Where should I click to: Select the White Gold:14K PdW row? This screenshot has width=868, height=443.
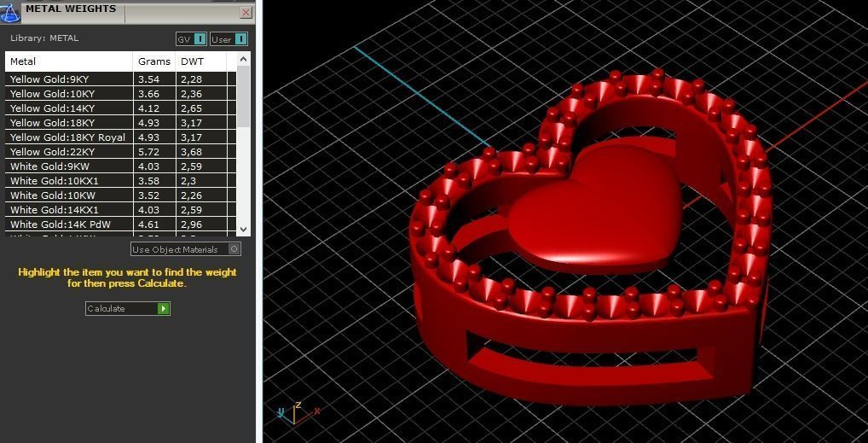point(121,224)
